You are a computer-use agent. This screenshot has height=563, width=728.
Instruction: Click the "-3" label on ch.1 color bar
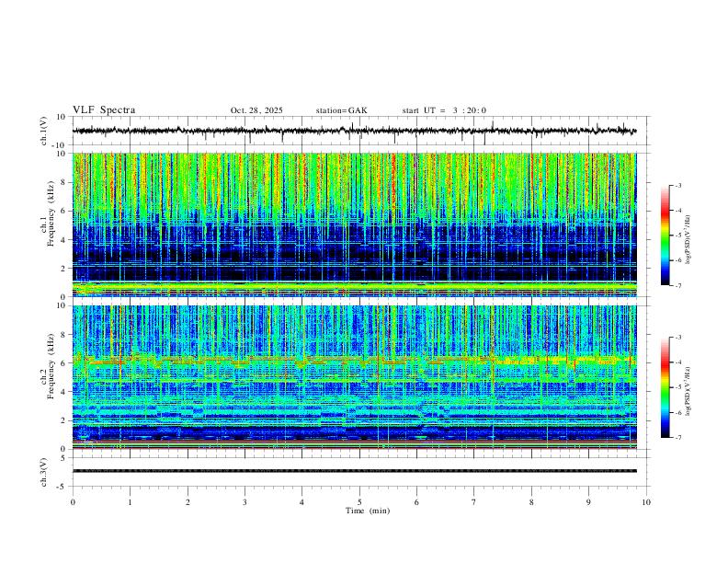tap(678, 185)
